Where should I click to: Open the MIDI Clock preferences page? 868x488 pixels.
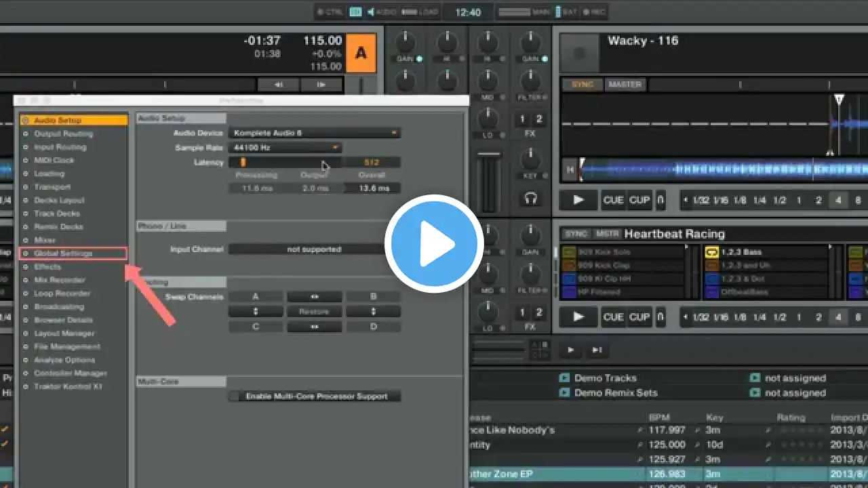[54, 160]
